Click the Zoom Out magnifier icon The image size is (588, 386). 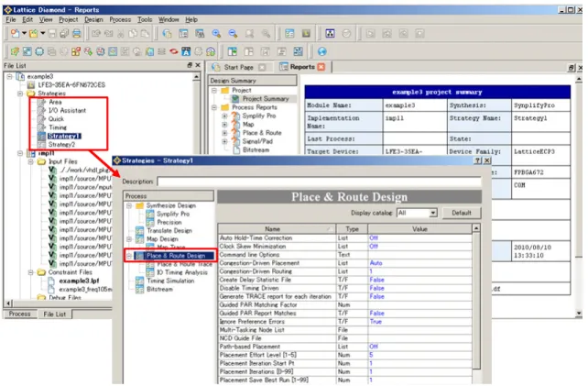point(233,33)
